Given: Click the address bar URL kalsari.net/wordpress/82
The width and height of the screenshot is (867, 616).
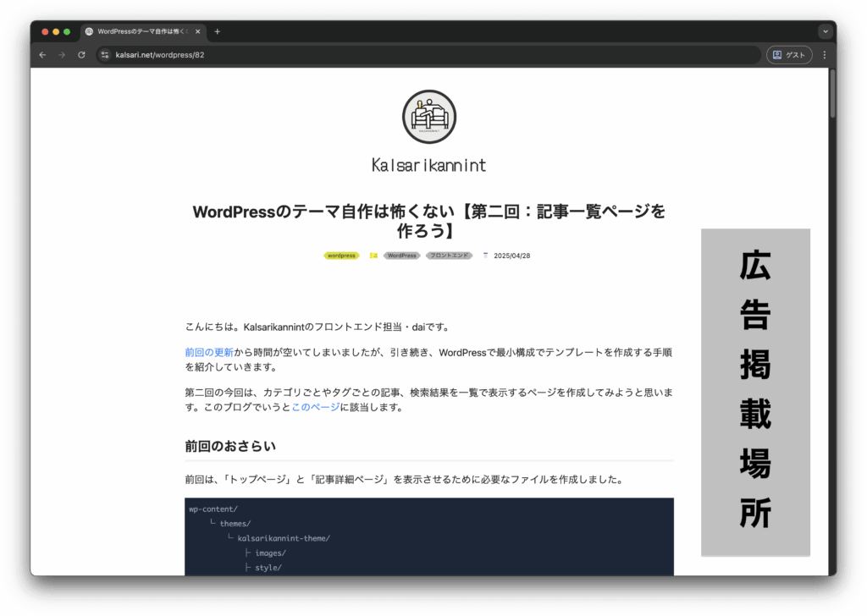Looking at the screenshot, I should (x=160, y=55).
